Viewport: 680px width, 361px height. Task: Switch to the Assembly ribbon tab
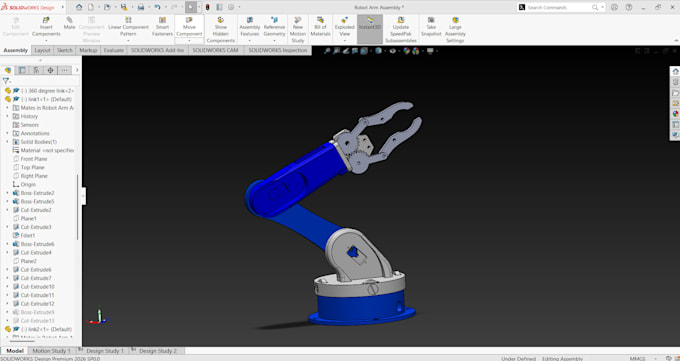coord(16,50)
